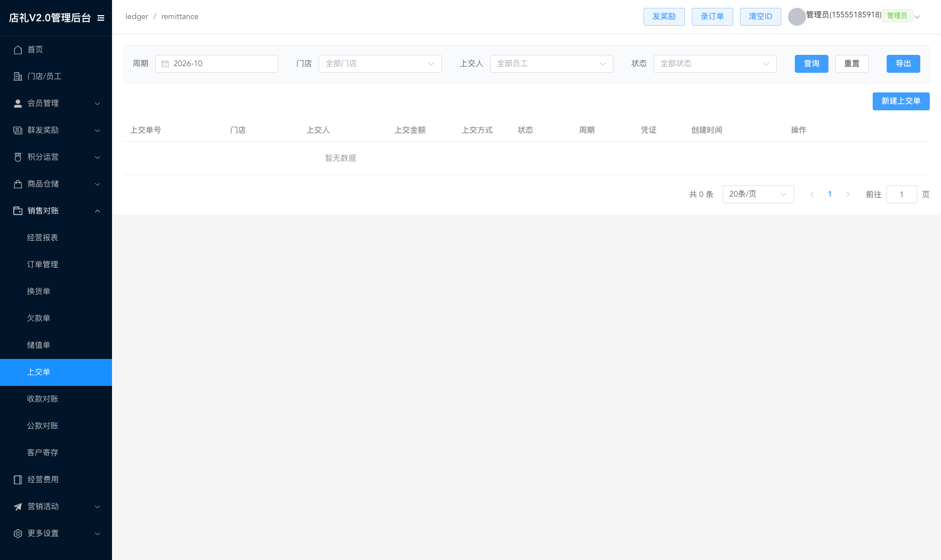Image resolution: width=941 pixels, height=560 pixels.
Task: Select the 上交单 submenu item
Action: click(56, 372)
